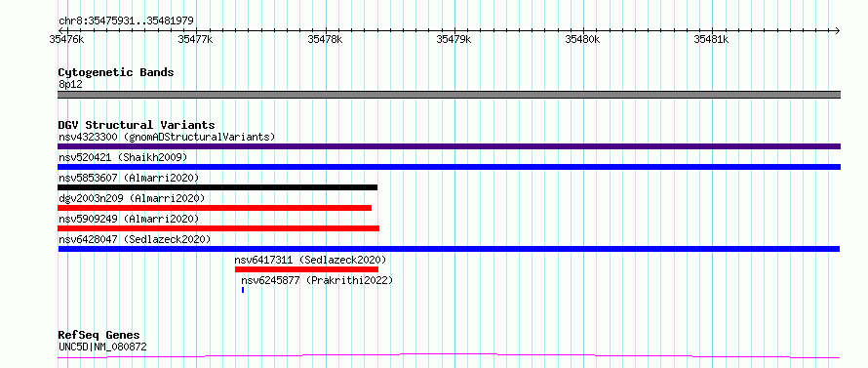
Task: Click the nsv6428047 (Sedlazeck2020) label
Action: tap(135, 239)
